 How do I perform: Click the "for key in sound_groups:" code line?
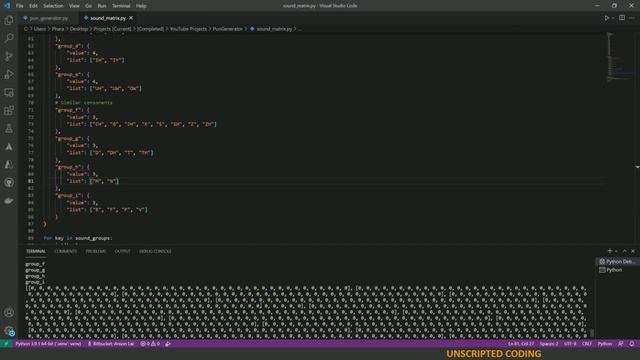[78, 238]
